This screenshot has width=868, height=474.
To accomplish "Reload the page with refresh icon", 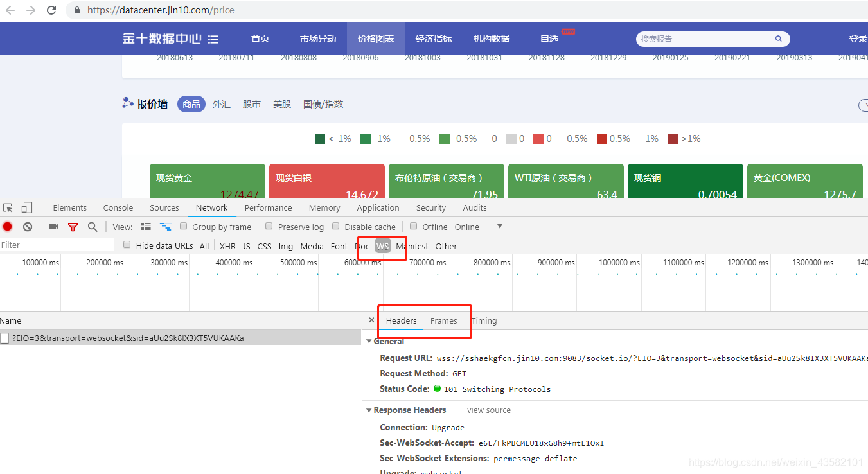I will 52,10.
